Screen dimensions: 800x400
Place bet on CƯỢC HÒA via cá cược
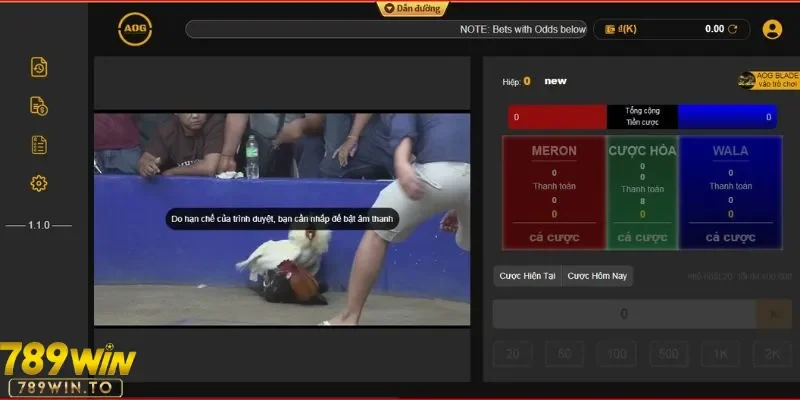[x=642, y=237]
